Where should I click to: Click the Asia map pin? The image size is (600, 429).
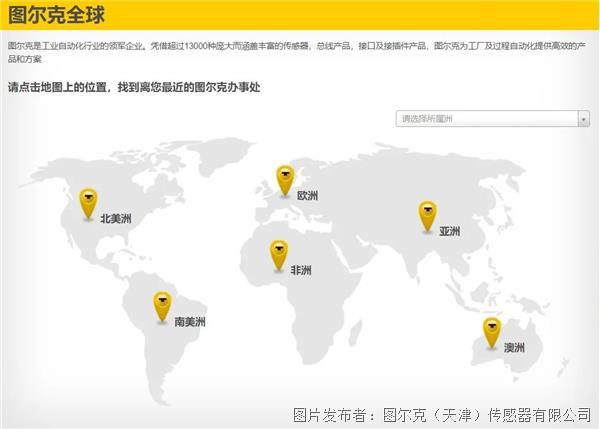pyautogui.click(x=427, y=217)
